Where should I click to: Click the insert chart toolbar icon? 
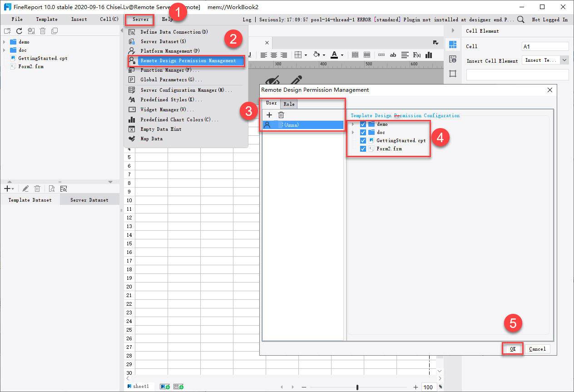tap(428, 55)
